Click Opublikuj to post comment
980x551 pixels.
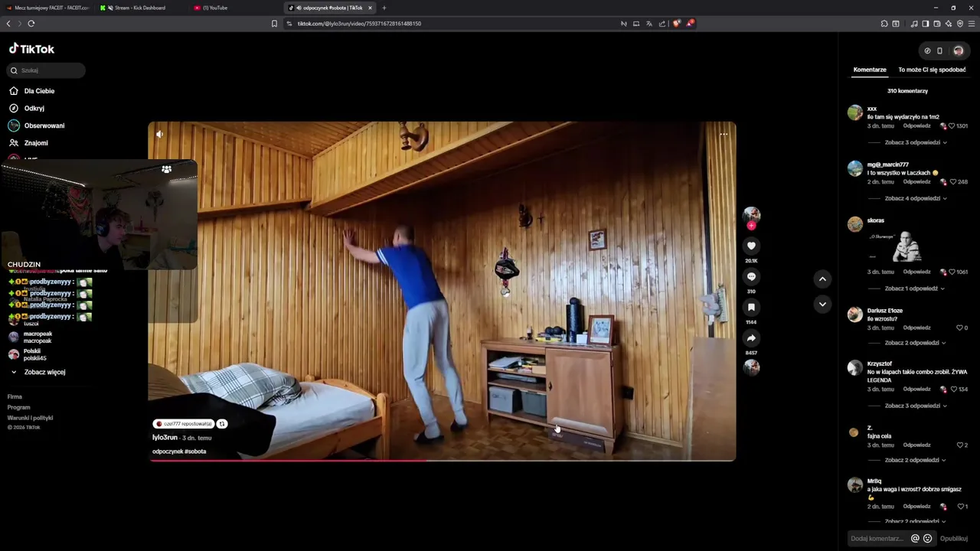(954, 539)
